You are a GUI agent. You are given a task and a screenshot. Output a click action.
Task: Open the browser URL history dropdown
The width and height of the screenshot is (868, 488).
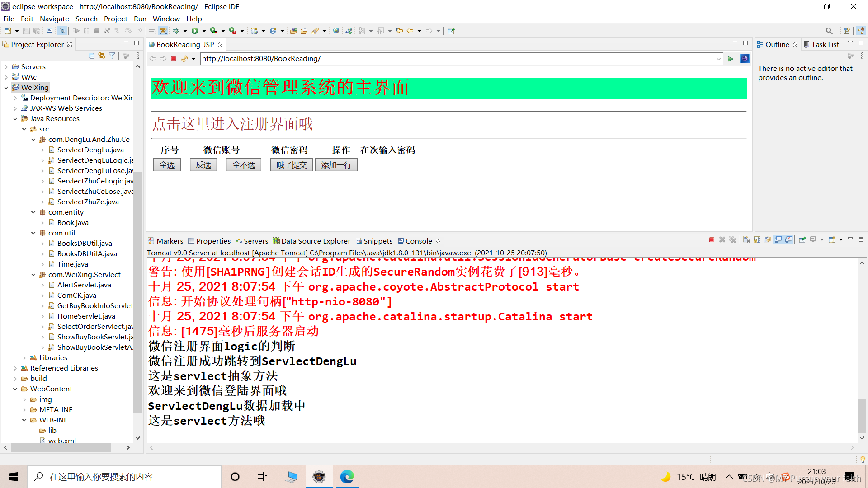click(x=718, y=59)
